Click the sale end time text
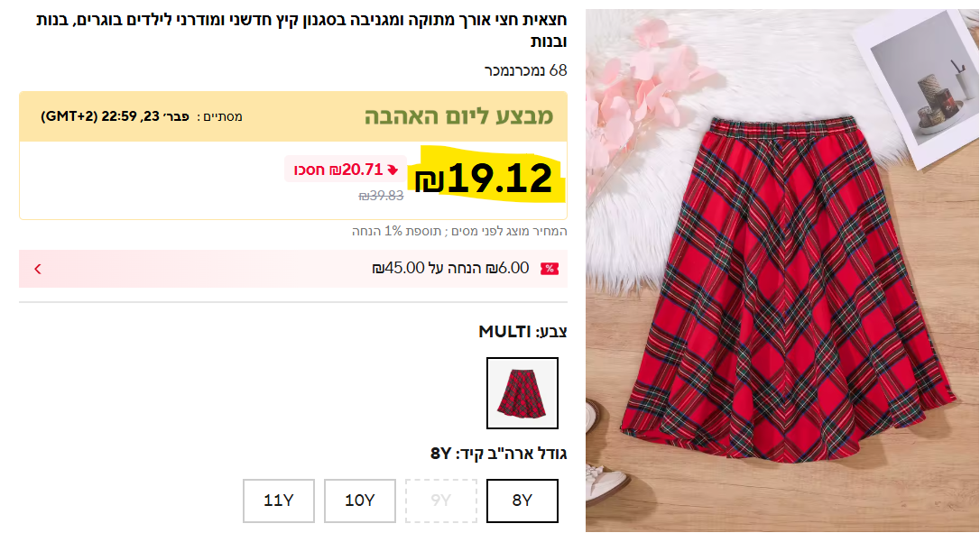The image size is (980, 533). 142,116
